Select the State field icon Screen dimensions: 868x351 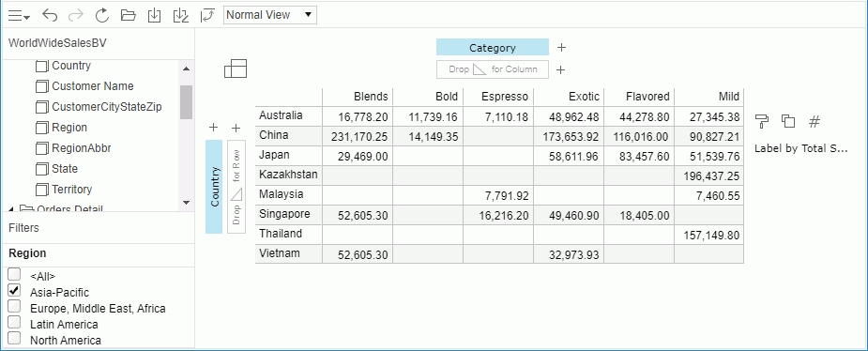click(42, 170)
